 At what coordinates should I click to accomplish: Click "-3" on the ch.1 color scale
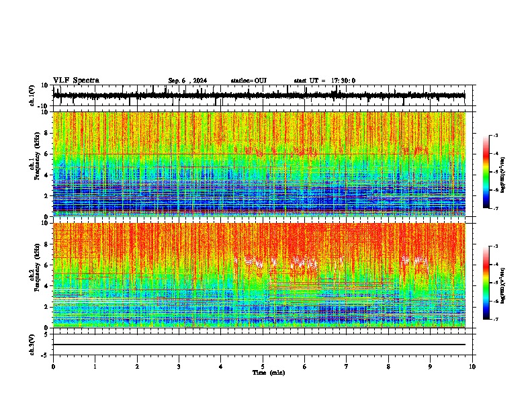tap(495, 136)
